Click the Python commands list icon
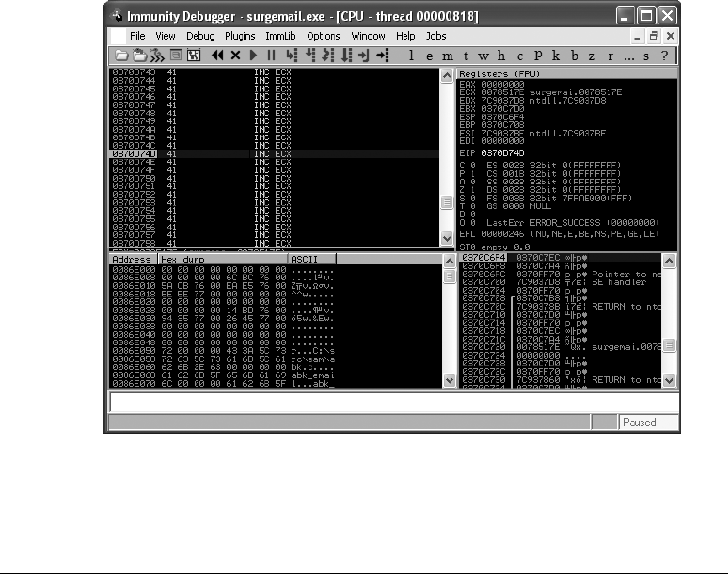Image resolution: width=728 pixels, height=574 pixels. click(x=176, y=56)
